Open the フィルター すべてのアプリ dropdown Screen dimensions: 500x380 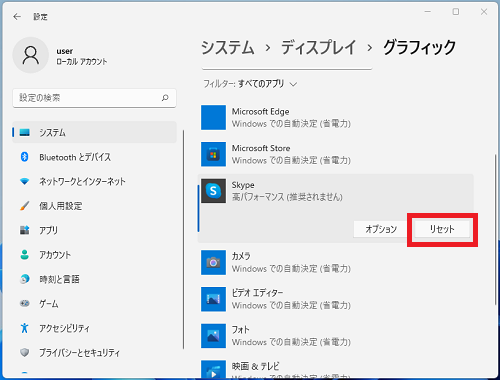coord(250,84)
